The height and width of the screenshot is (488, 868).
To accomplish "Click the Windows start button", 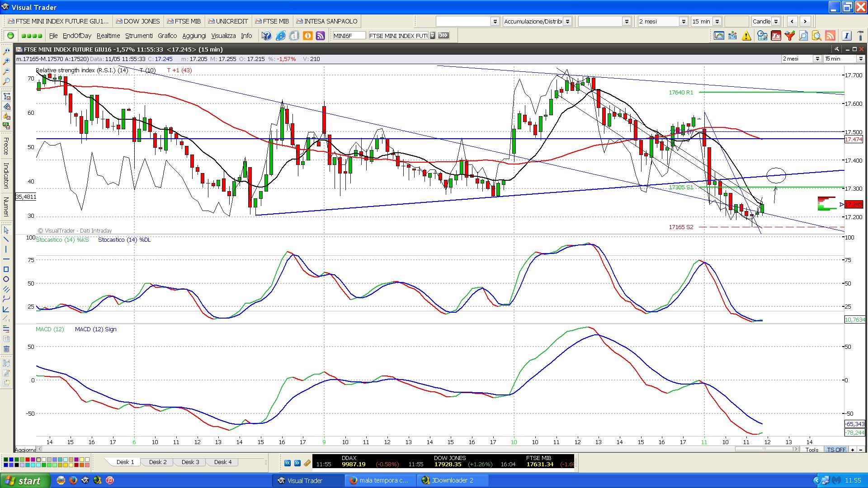I will [25, 480].
